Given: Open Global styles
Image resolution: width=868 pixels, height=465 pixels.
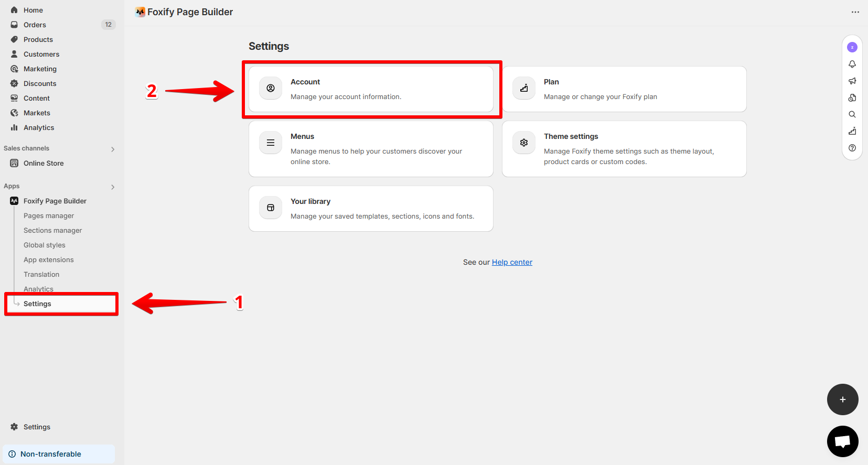Looking at the screenshot, I should click(45, 245).
